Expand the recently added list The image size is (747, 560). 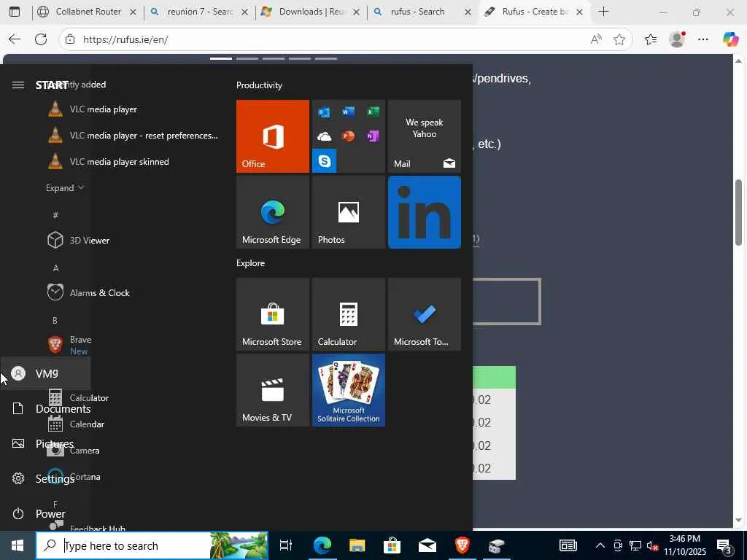coord(65,188)
